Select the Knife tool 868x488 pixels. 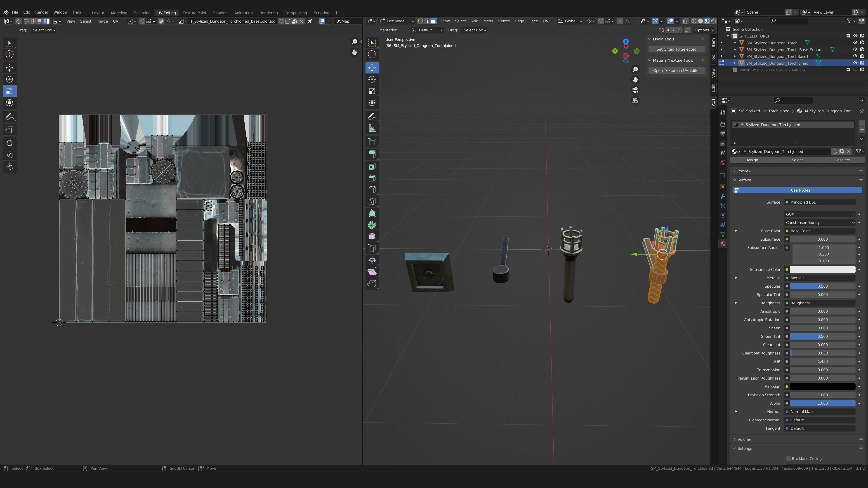(372, 201)
